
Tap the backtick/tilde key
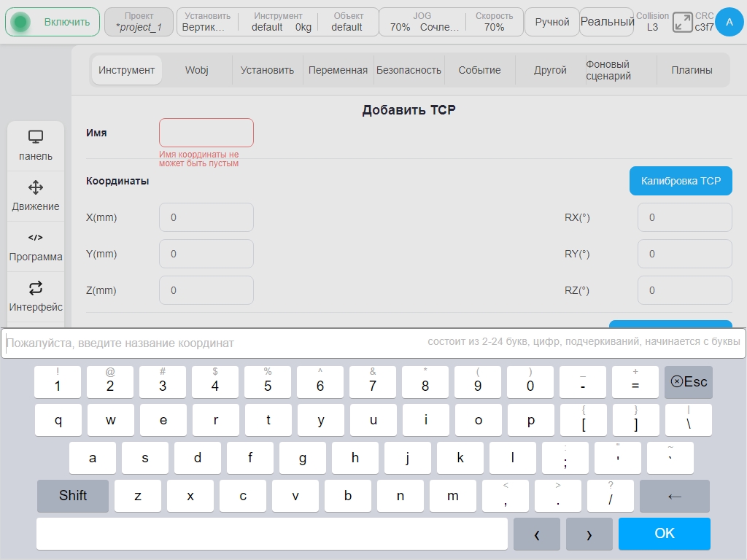[670, 458]
